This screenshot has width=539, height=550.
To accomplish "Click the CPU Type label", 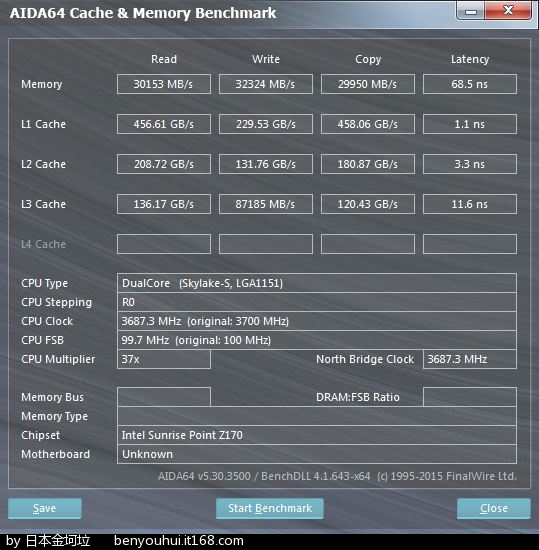I will coord(44,283).
